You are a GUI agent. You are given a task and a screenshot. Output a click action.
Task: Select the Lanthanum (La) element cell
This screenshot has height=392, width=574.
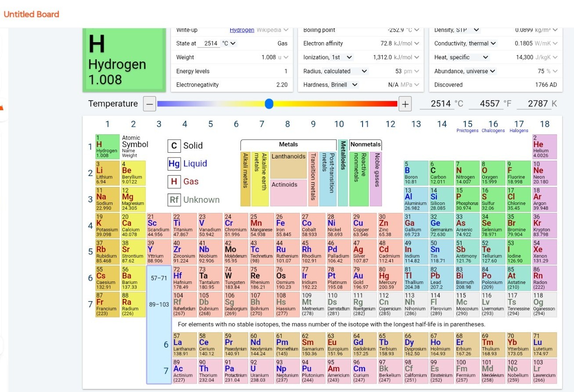point(185,345)
